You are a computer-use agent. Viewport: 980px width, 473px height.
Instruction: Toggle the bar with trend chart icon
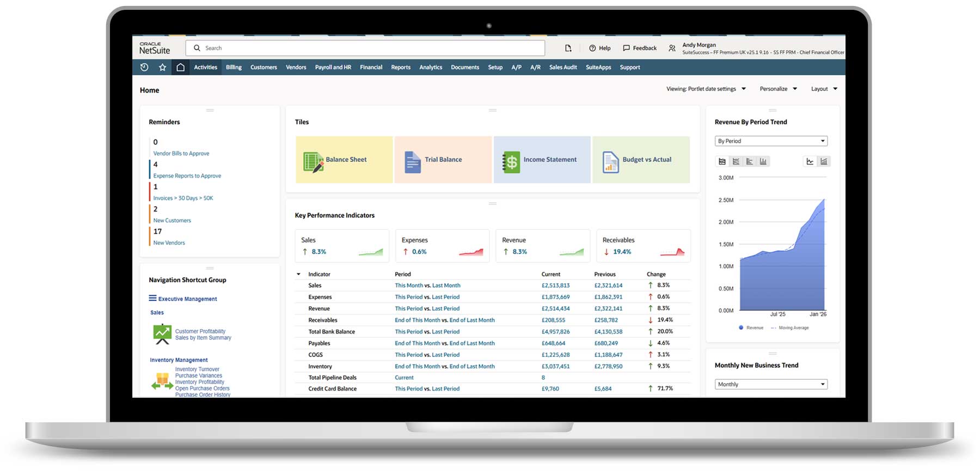[x=824, y=161]
